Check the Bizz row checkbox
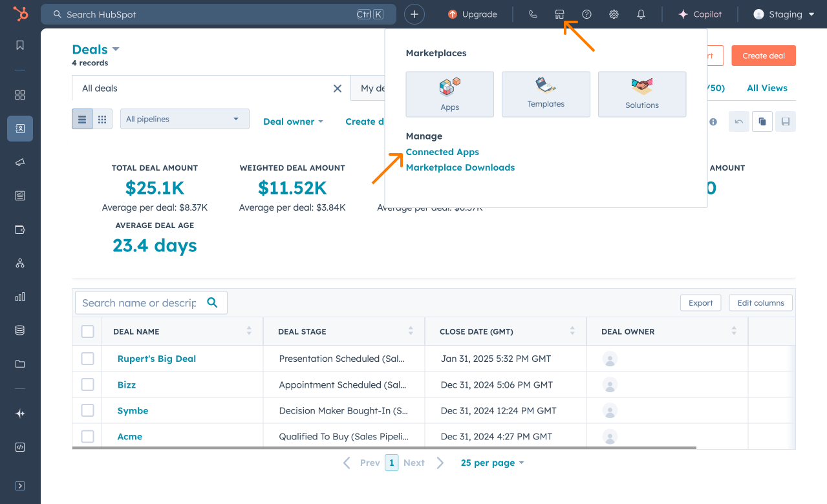Viewport: 827px width, 504px height. point(88,384)
